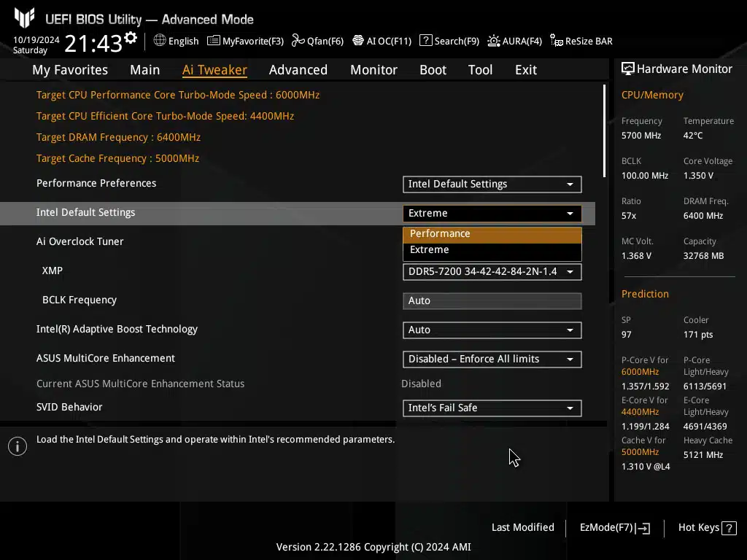Click Last Modified button
This screenshot has height=560, width=747.
tap(522, 528)
